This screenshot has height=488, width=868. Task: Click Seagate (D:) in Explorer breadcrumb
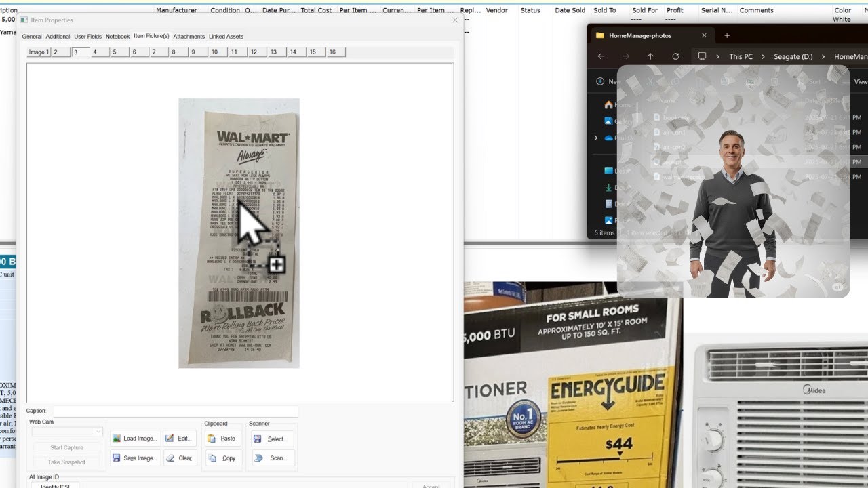pos(793,57)
